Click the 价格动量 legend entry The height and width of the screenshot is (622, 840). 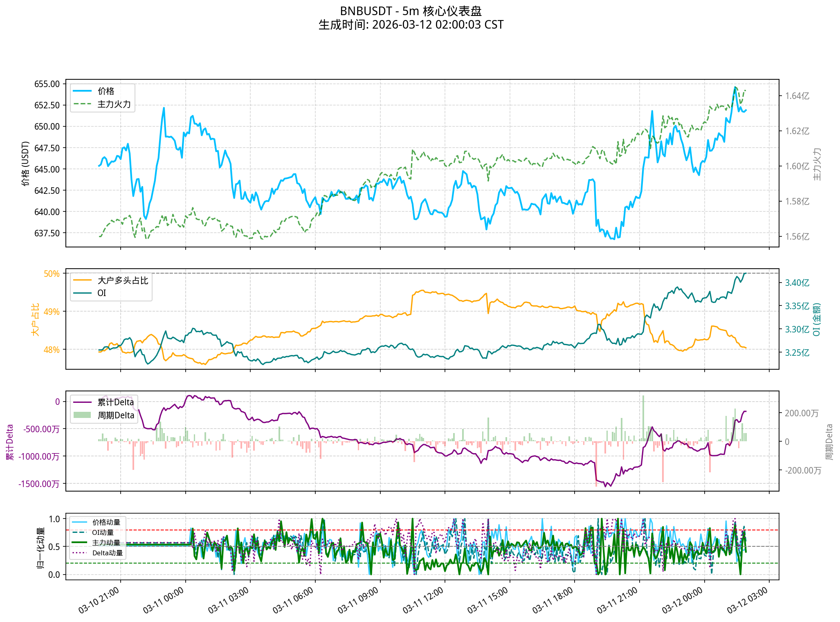(x=106, y=522)
